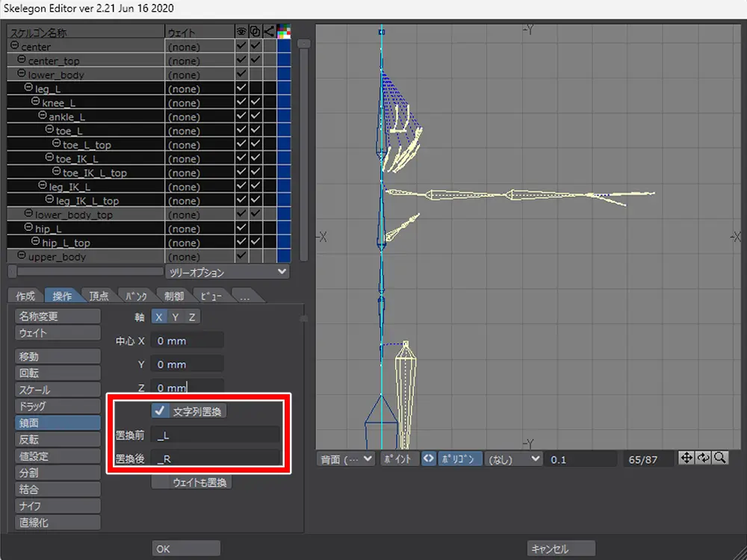This screenshot has height=560, width=747.
Task: Collapse the leg_L tree node
Action: tap(28, 88)
